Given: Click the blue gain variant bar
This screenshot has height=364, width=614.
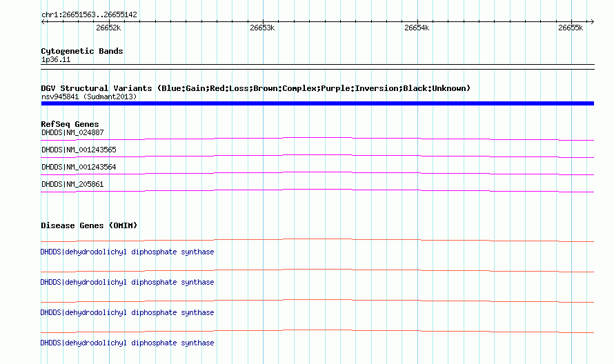Looking at the screenshot, I should 317,103.
